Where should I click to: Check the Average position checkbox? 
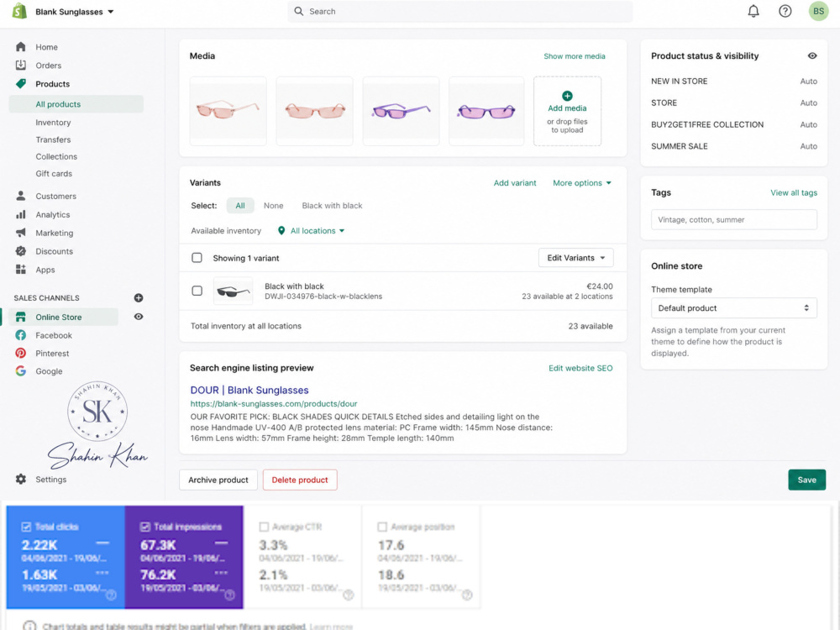pyautogui.click(x=382, y=528)
